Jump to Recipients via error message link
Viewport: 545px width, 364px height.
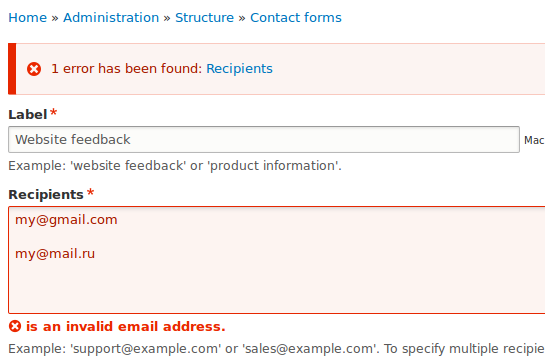click(239, 68)
